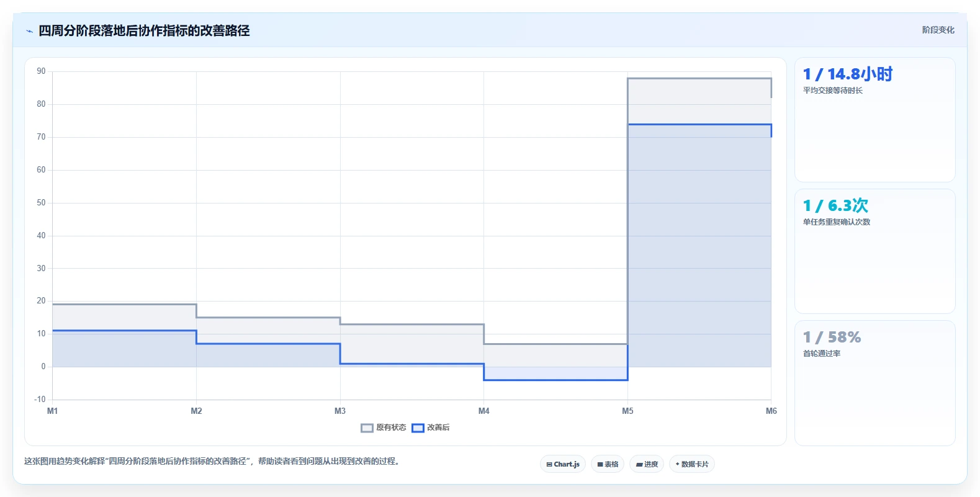Click the 50 y-axis tick label
The height and width of the screenshot is (497, 980).
click(41, 202)
